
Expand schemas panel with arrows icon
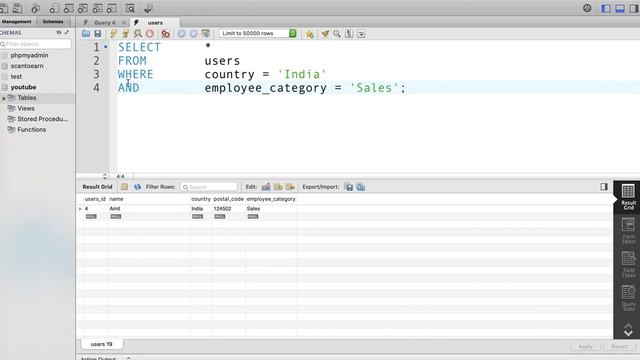coord(67,32)
